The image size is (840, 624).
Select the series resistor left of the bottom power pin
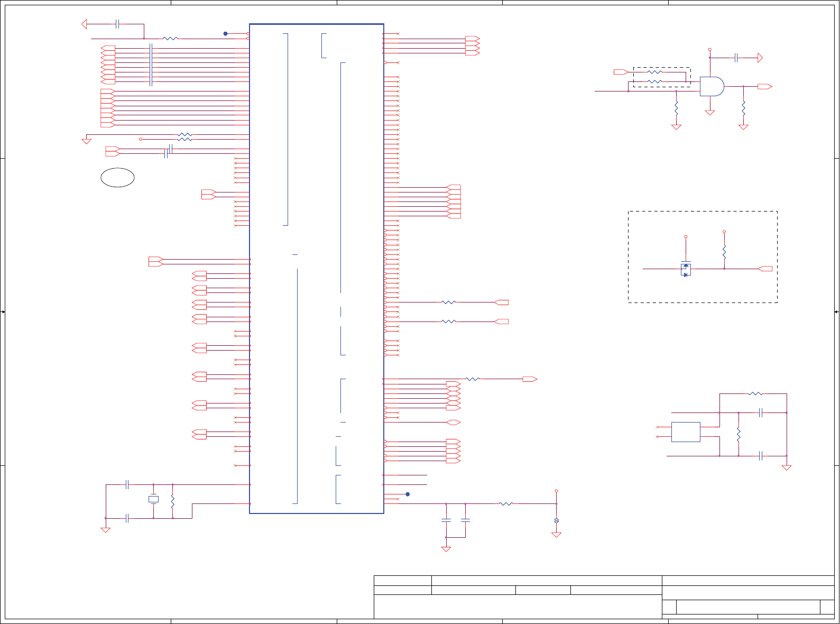click(506, 504)
